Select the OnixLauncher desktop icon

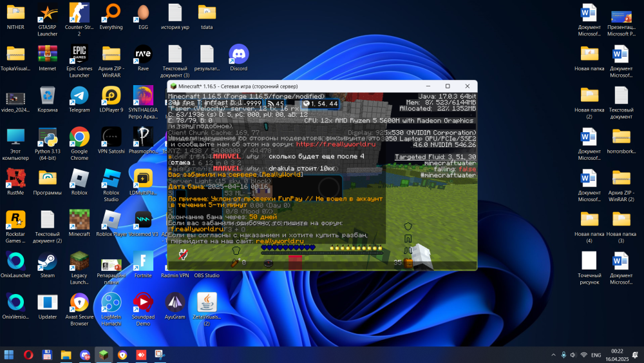[x=15, y=264]
